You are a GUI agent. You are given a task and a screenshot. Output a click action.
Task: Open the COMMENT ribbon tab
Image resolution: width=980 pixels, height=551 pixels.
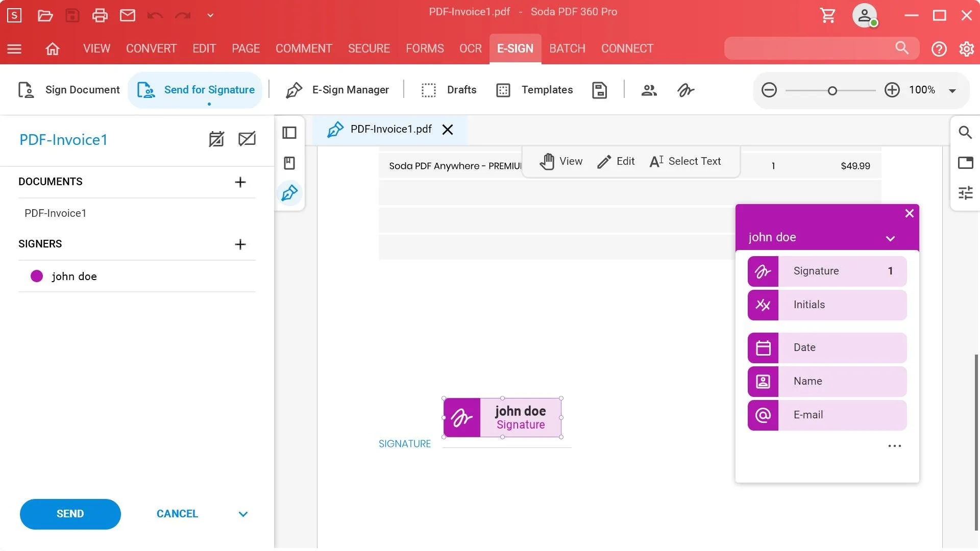(x=304, y=48)
